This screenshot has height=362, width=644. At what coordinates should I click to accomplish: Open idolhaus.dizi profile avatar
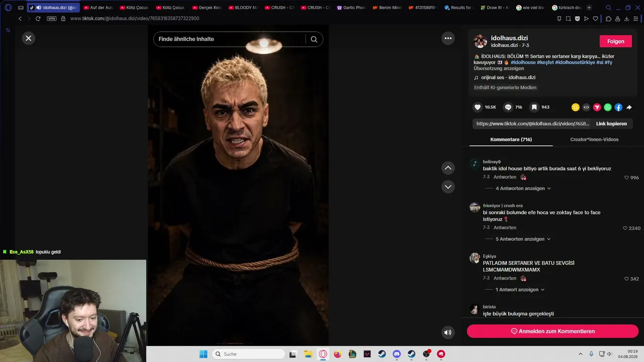480,41
